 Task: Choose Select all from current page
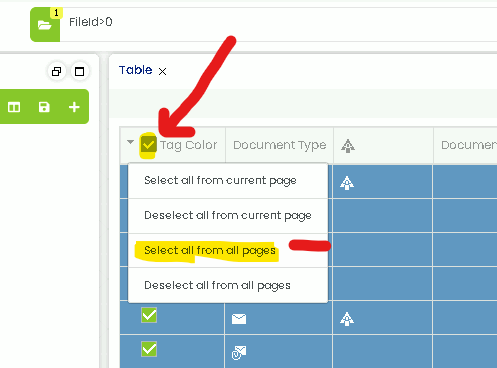(228, 180)
